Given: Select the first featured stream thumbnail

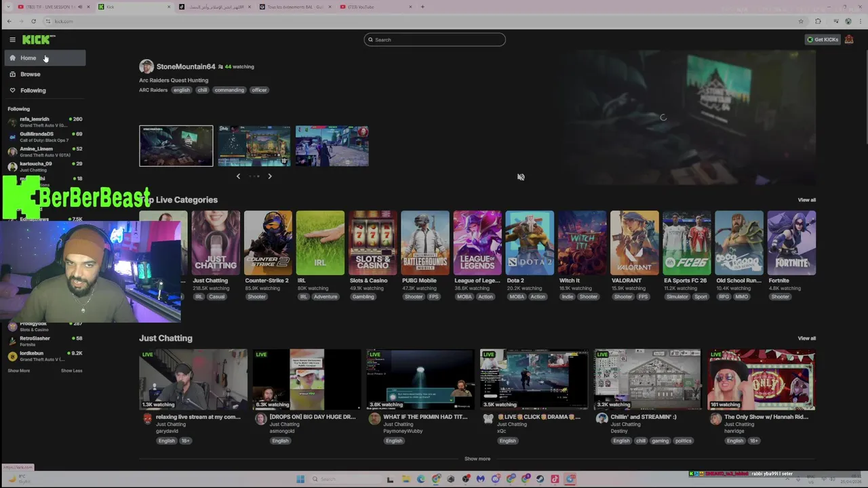Looking at the screenshot, I should (x=176, y=146).
